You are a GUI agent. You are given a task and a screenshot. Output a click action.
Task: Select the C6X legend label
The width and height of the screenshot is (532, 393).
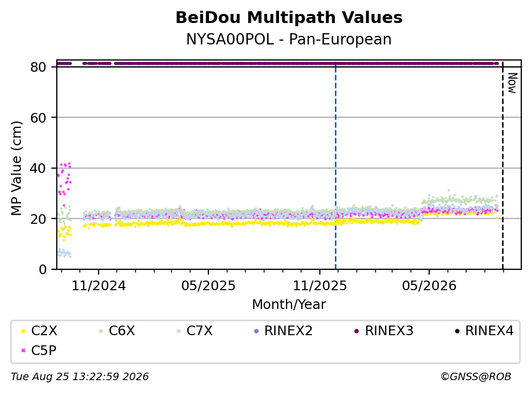coord(122,331)
